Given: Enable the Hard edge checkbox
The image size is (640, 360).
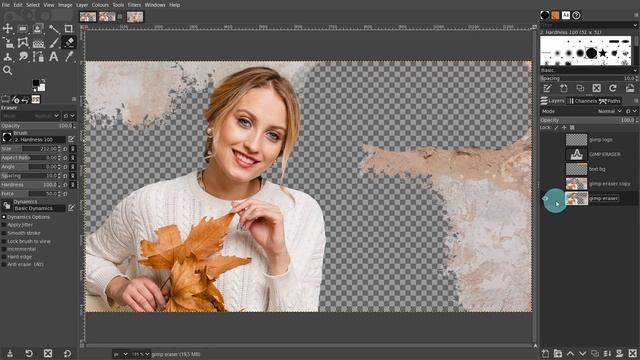Looking at the screenshot, I should [4, 257].
